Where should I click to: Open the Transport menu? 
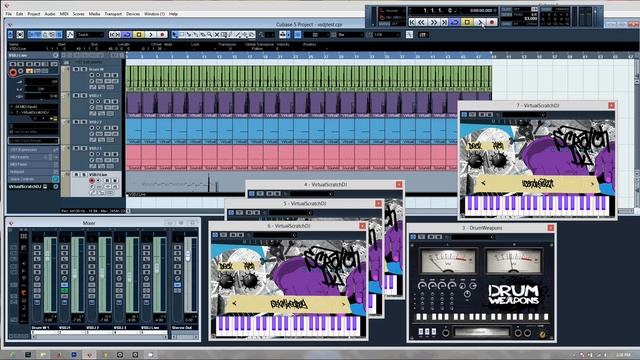[x=113, y=14]
